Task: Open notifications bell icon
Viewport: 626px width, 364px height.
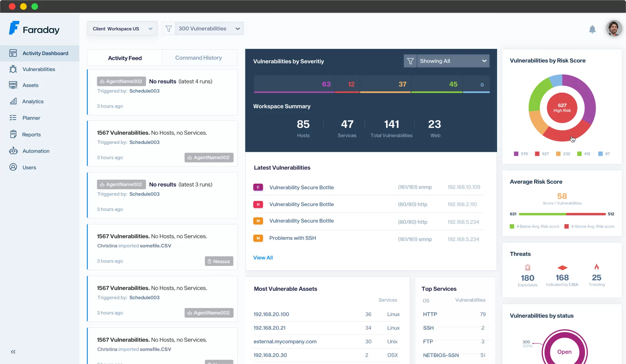Action: (592, 29)
